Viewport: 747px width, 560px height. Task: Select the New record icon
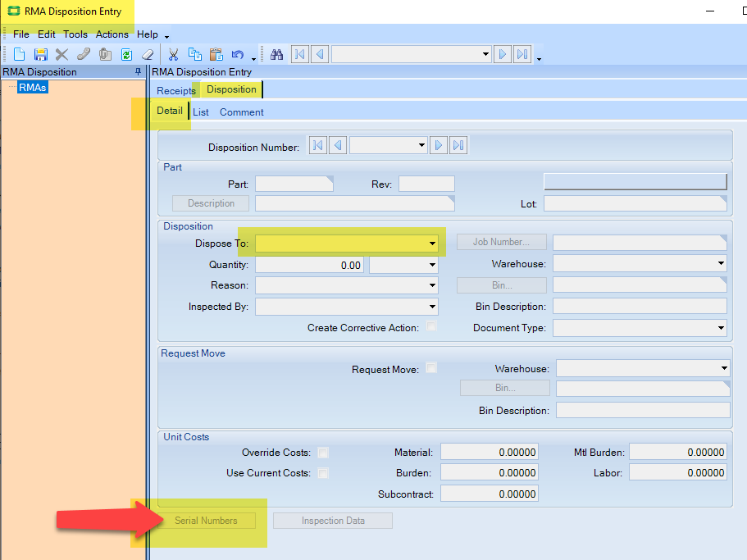coord(19,54)
